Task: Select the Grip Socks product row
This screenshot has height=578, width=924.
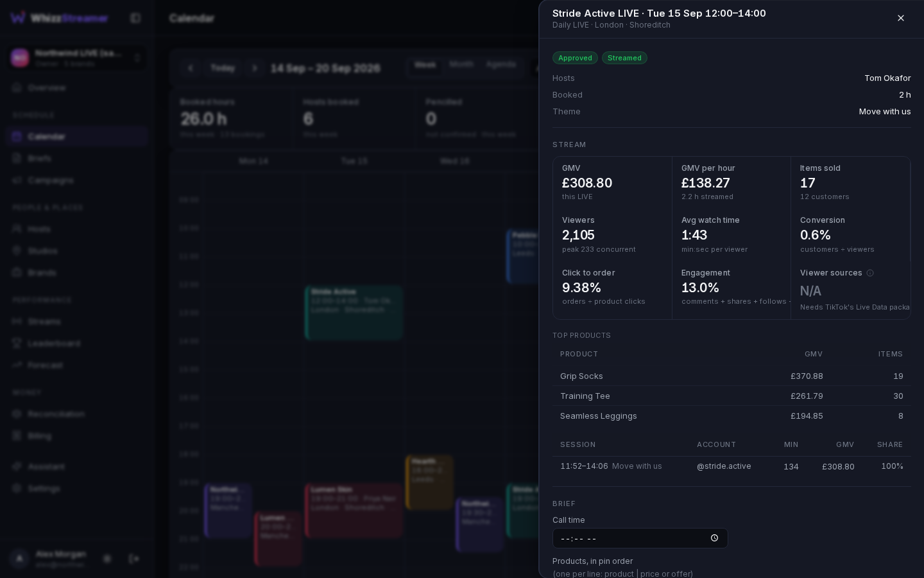Action: [x=732, y=376]
